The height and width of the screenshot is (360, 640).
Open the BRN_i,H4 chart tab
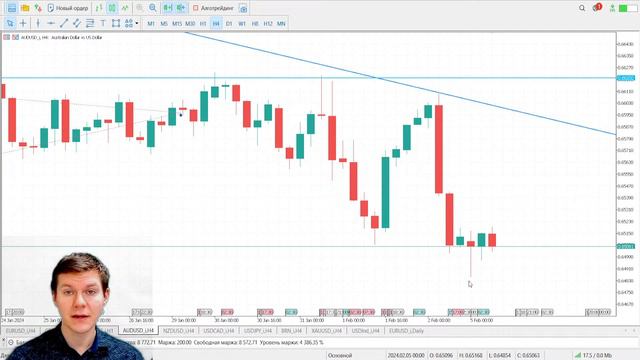291,331
